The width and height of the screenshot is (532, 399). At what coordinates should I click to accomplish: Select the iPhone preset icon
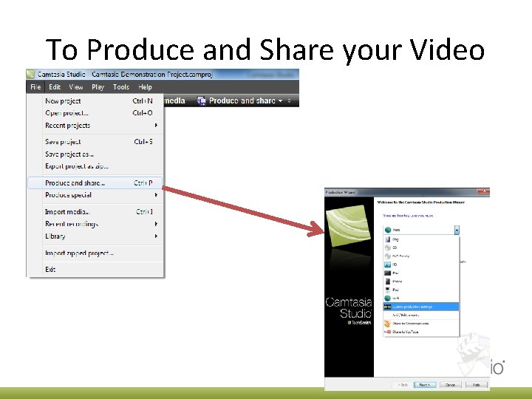pyautogui.click(x=387, y=282)
